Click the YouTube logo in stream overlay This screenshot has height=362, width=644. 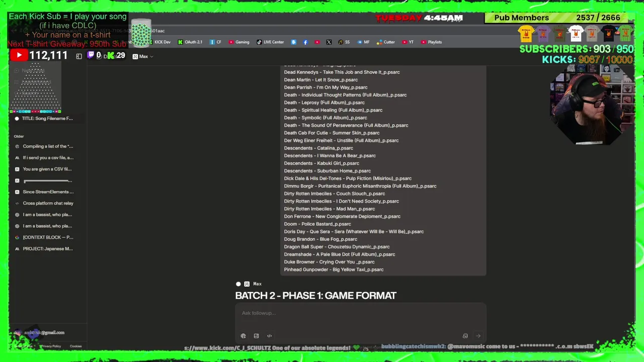click(19, 55)
